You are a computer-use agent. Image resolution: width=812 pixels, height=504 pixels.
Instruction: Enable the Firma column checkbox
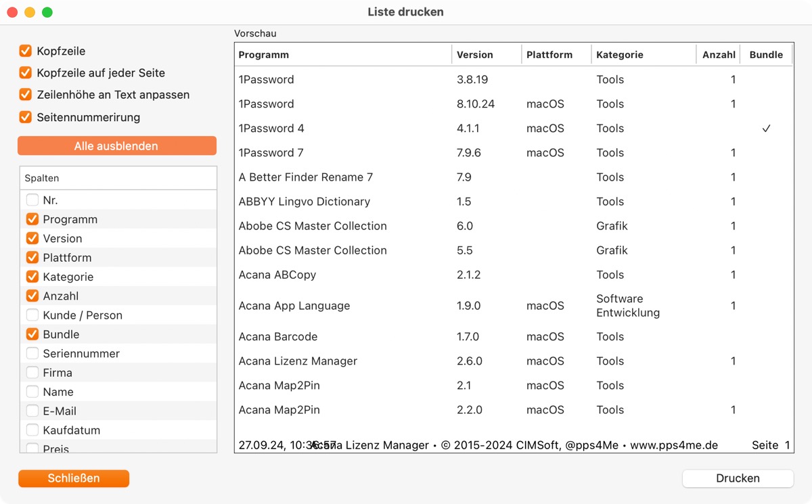[32, 373]
